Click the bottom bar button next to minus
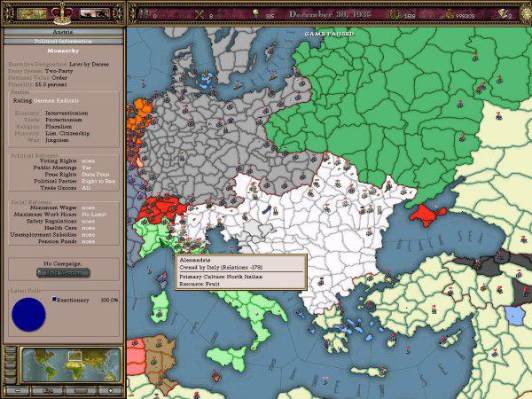 tap(48, 391)
